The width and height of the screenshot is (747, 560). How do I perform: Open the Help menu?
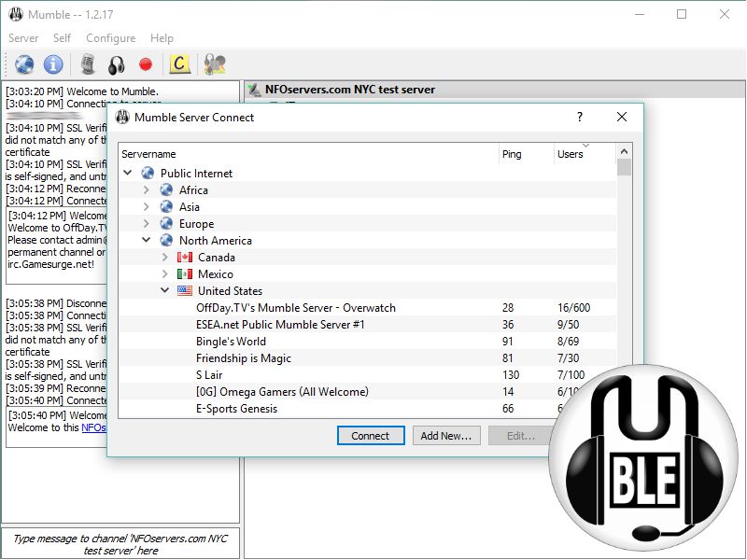coord(162,38)
